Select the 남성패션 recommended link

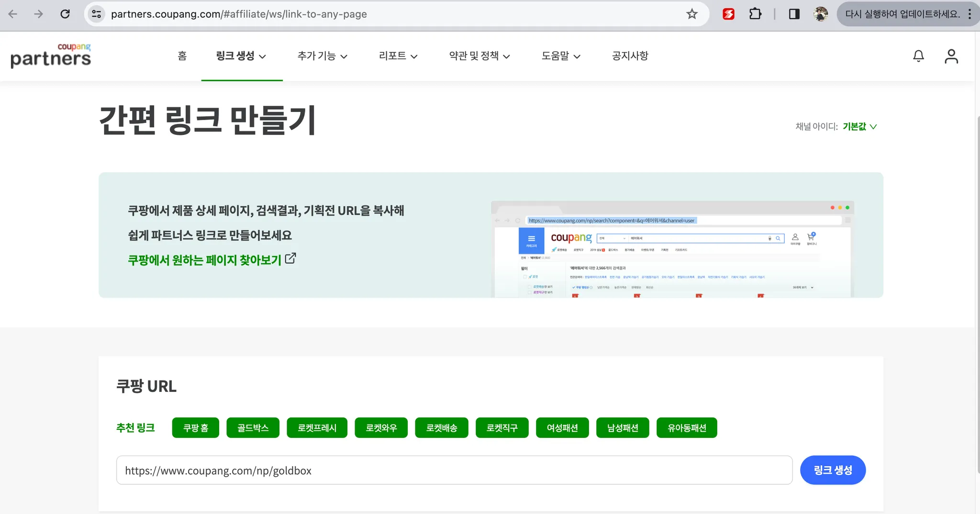pyautogui.click(x=623, y=428)
